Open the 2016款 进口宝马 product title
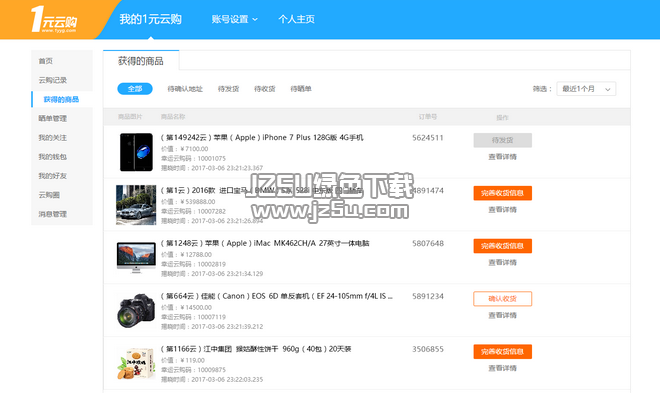The image size is (660, 393). coord(262,191)
